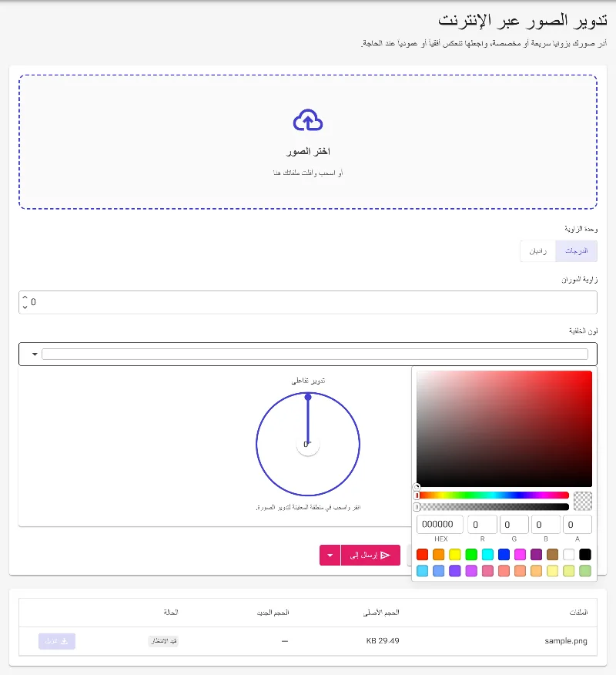Click the KB 29.49 original size cell
The width and height of the screenshot is (616, 675).
point(383,641)
